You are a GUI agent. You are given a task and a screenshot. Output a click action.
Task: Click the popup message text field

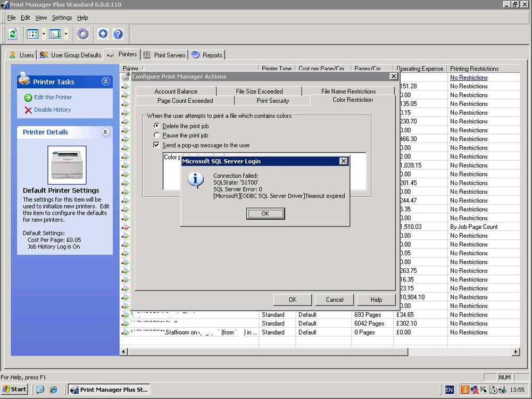click(264, 171)
